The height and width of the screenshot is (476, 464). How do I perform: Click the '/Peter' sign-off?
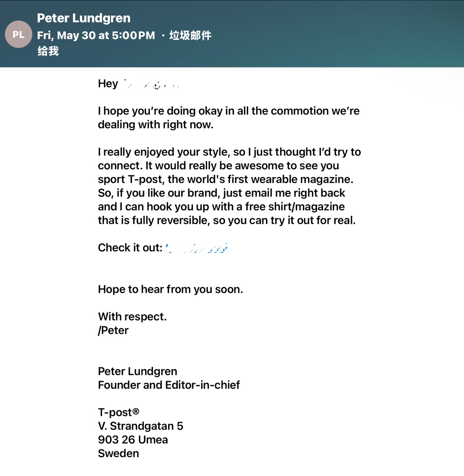click(x=113, y=330)
